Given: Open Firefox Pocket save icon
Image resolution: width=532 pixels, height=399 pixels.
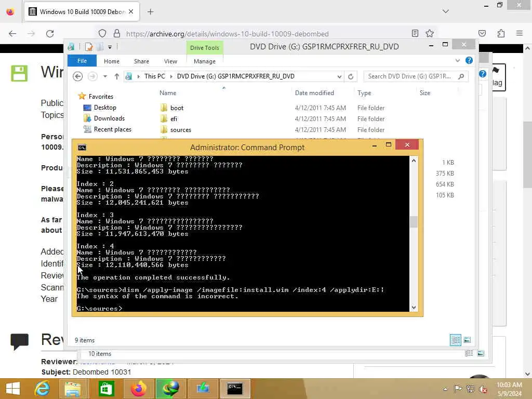Looking at the screenshot, I should click(x=482, y=33).
